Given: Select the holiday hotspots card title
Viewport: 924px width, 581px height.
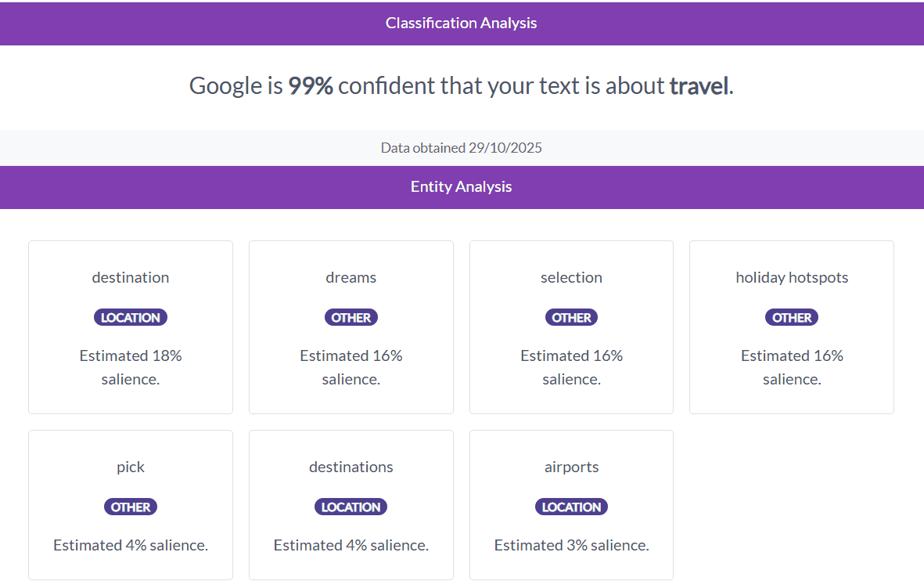Looking at the screenshot, I should [x=792, y=277].
